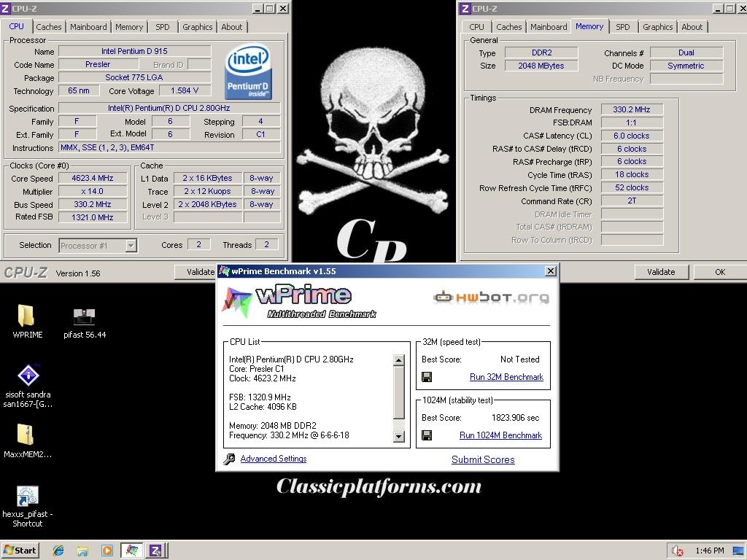Screen dimensions: 747x560
Task: Click the Core Voltage 1.584 V field
Action: point(185,90)
